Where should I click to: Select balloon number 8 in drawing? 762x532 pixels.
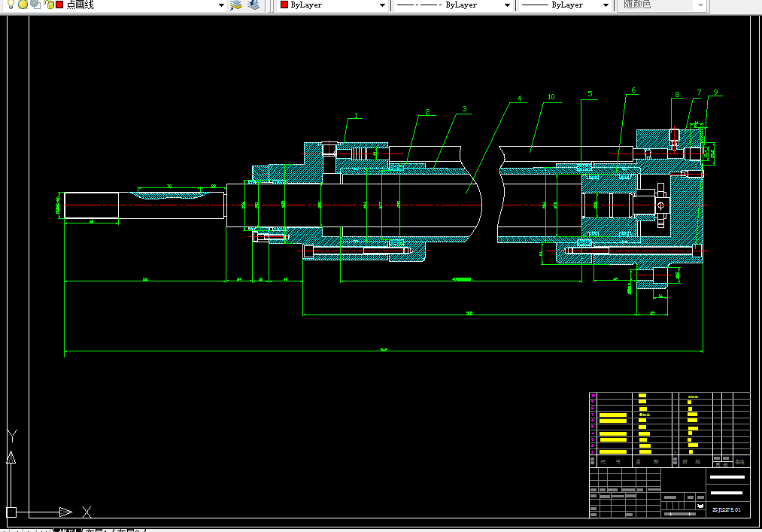point(678,94)
